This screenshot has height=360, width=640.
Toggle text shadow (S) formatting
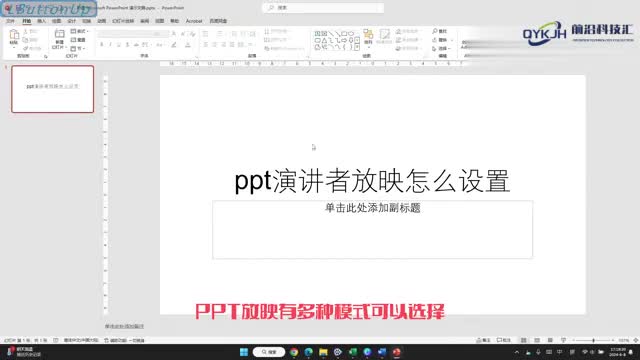click(x=127, y=45)
